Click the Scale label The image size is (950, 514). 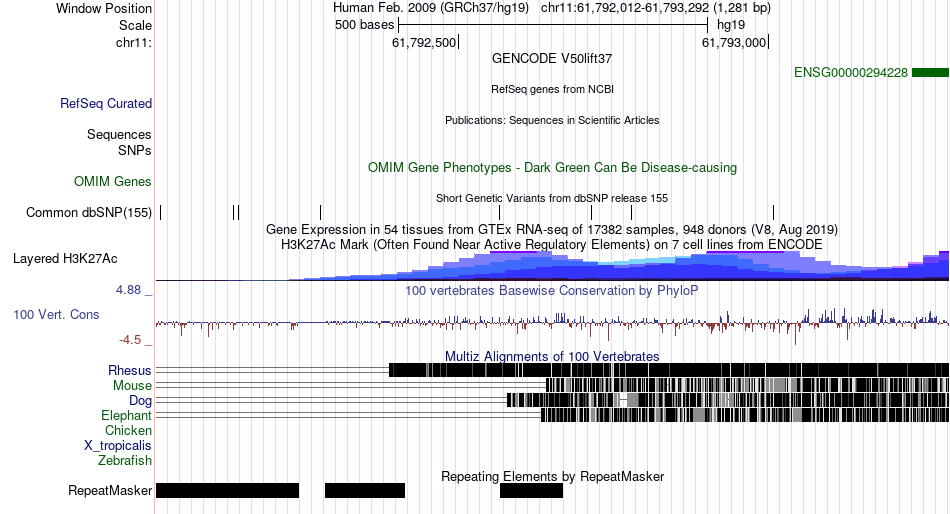pyautogui.click(x=135, y=25)
